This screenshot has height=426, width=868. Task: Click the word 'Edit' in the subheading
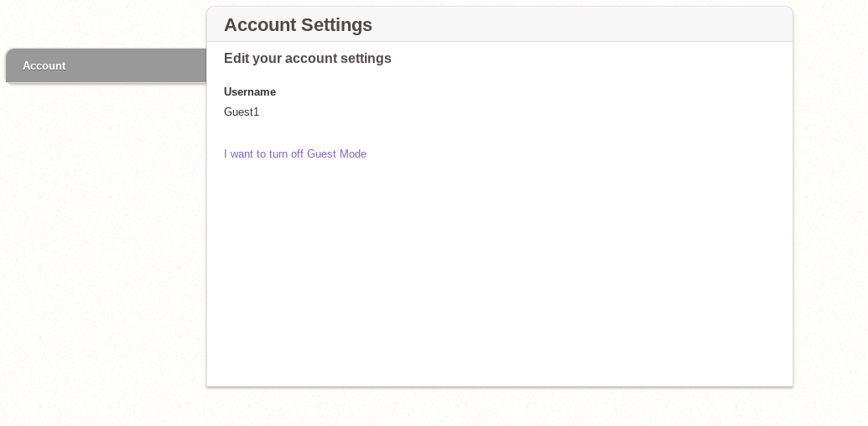236,59
